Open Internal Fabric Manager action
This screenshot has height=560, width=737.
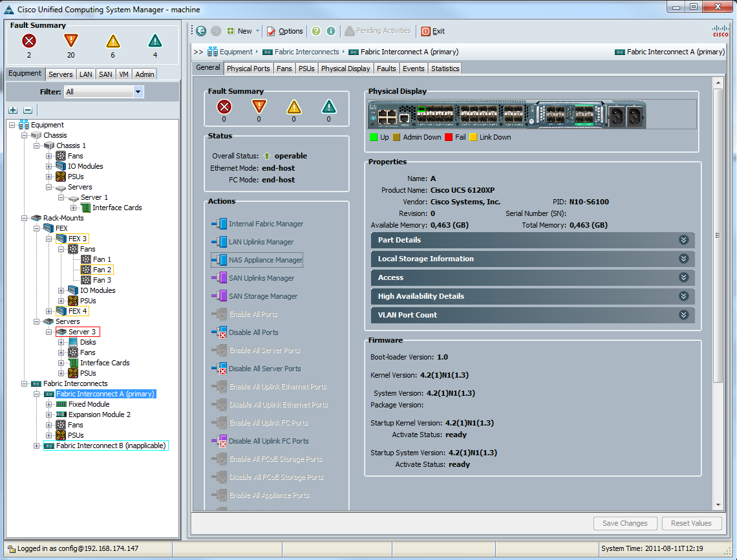click(257, 224)
